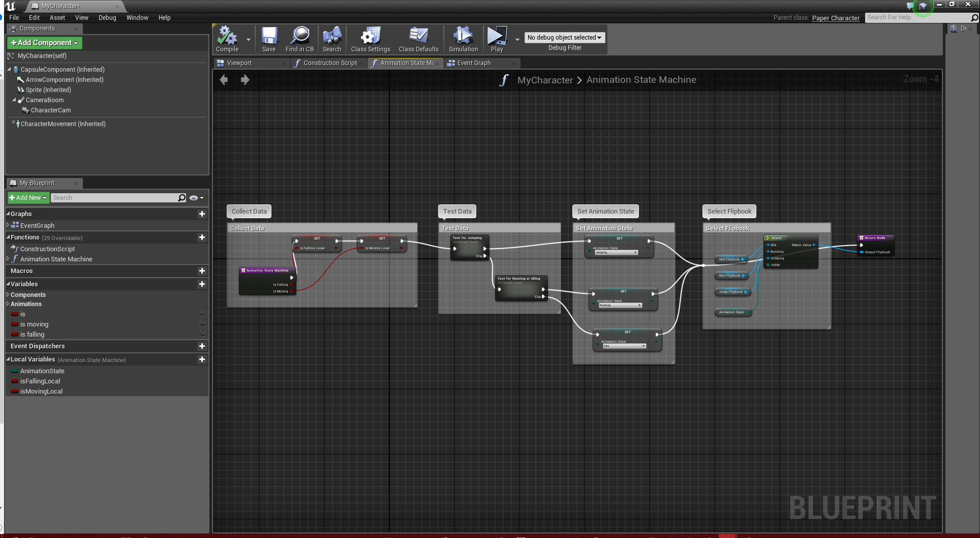Collapse the Functions section
Viewport: 980px width, 538px height.
coord(8,237)
